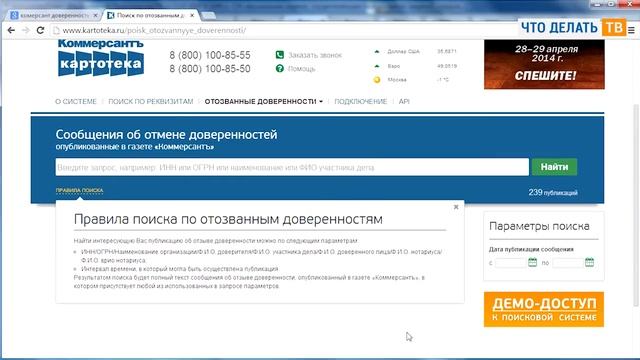The height and width of the screenshot is (360, 640).
Task: Reload the page with the refresh icon
Action: 40,30
